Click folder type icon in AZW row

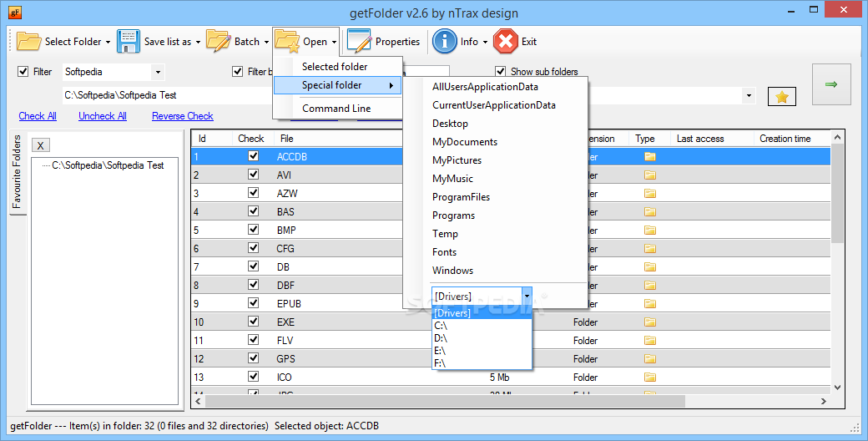(650, 193)
